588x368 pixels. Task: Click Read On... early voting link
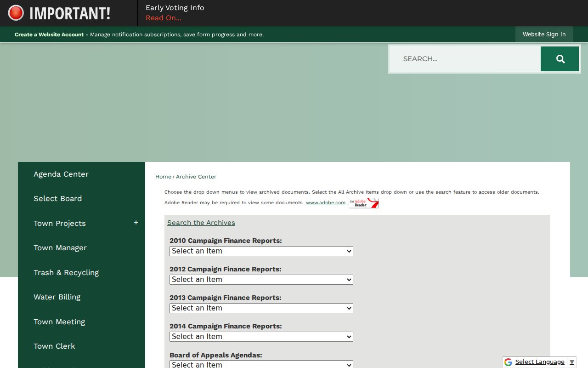pyautogui.click(x=164, y=18)
